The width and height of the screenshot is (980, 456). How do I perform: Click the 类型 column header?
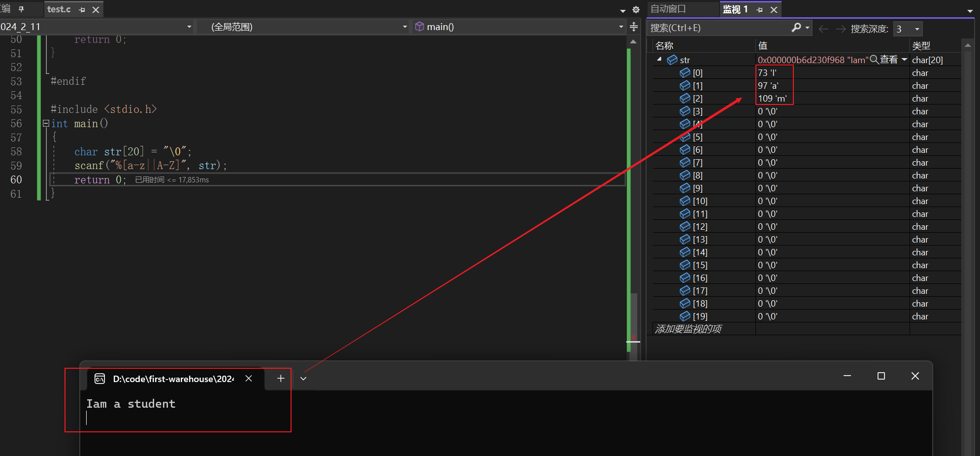coord(921,46)
